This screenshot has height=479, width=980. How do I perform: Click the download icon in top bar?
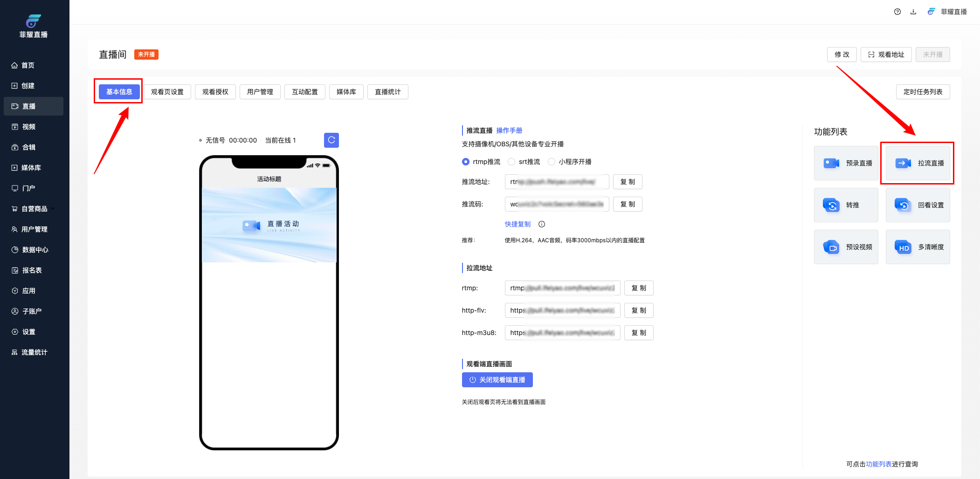coord(913,12)
